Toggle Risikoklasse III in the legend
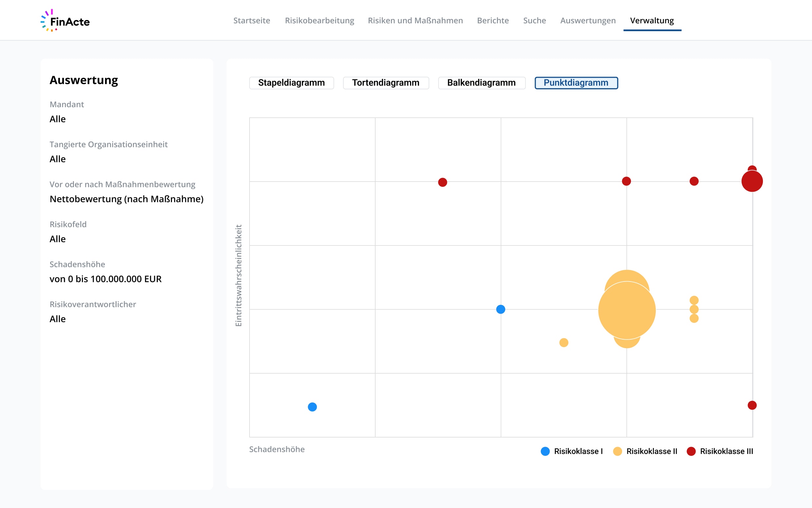The height and width of the screenshot is (508, 812). [720, 451]
